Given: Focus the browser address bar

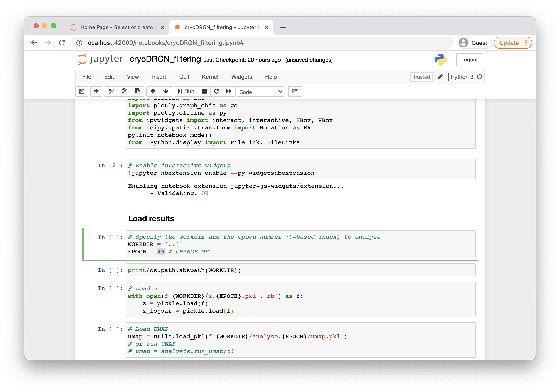Looking at the screenshot, I should [x=262, y=43].
